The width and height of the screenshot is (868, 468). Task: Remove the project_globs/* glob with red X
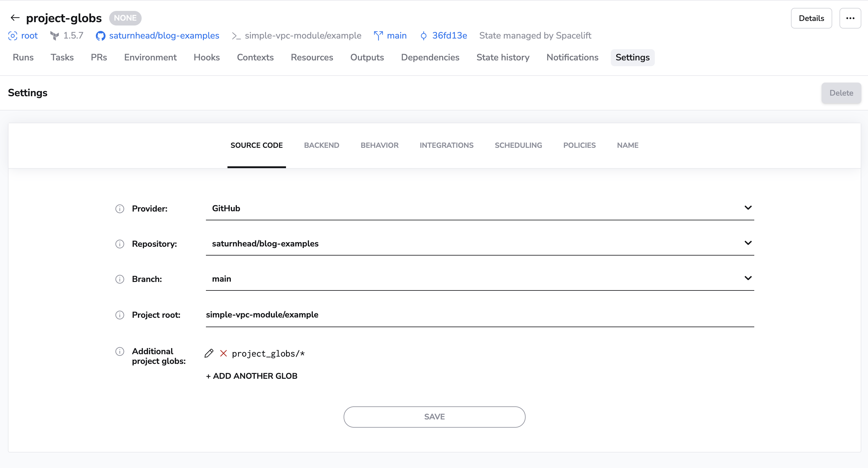(223, 353)
